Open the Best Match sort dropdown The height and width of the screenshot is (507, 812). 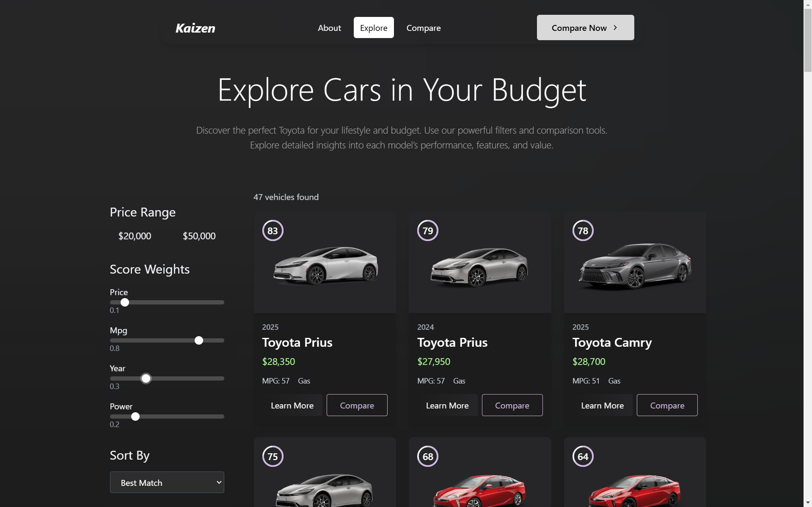pos(167,482)
